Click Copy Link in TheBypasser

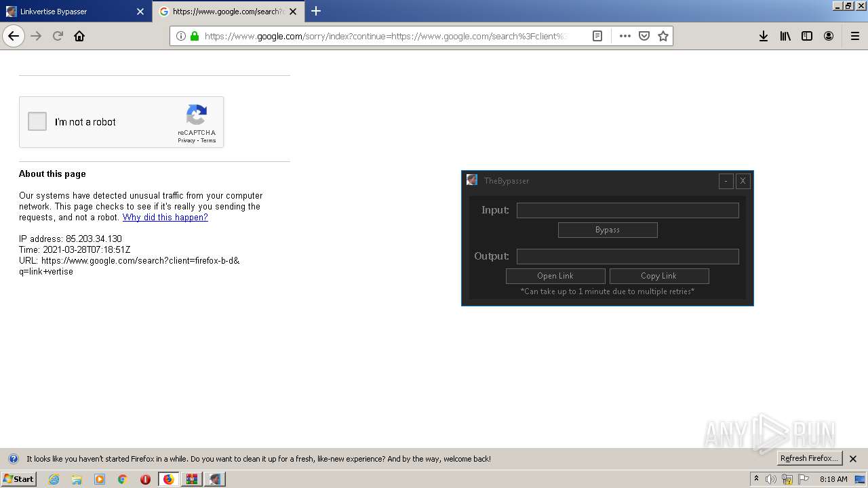[659, 276]
